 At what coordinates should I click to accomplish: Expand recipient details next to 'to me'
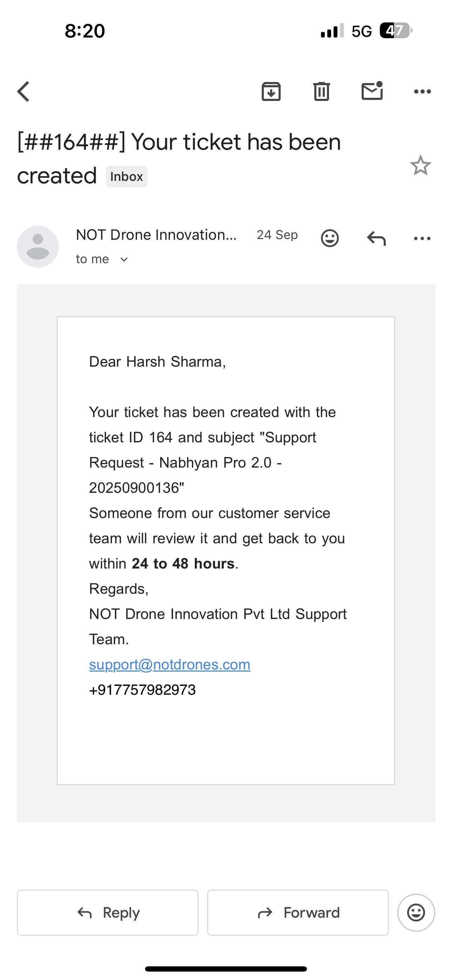124,259
